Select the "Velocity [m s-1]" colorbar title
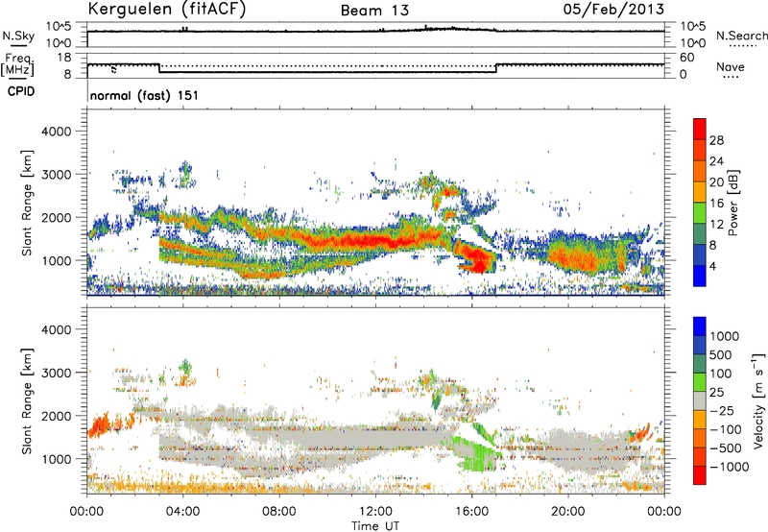The image size is (768, 532). (758, 401)
